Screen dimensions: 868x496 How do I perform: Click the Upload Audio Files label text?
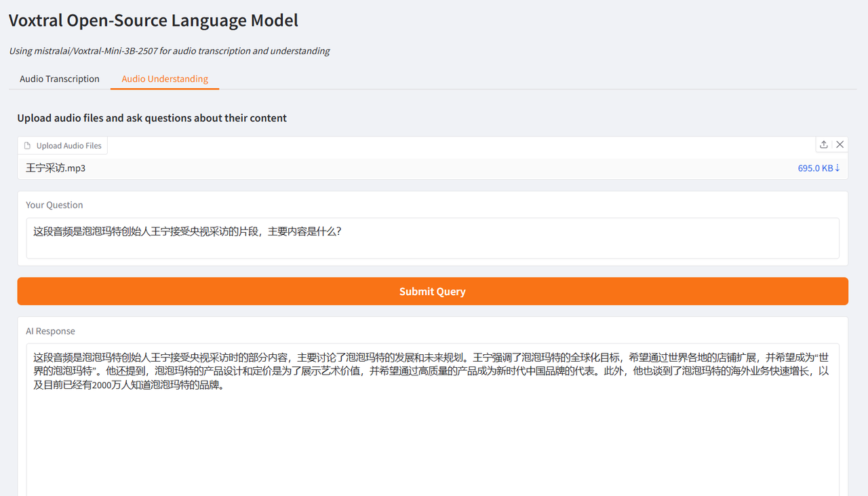pos(68,146)
